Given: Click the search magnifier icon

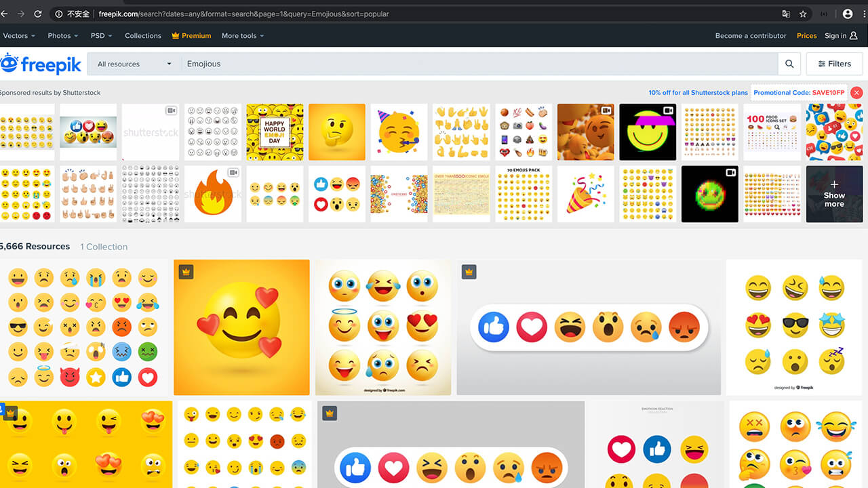Looking at the screenshot, I should click(x=789, y=64).
